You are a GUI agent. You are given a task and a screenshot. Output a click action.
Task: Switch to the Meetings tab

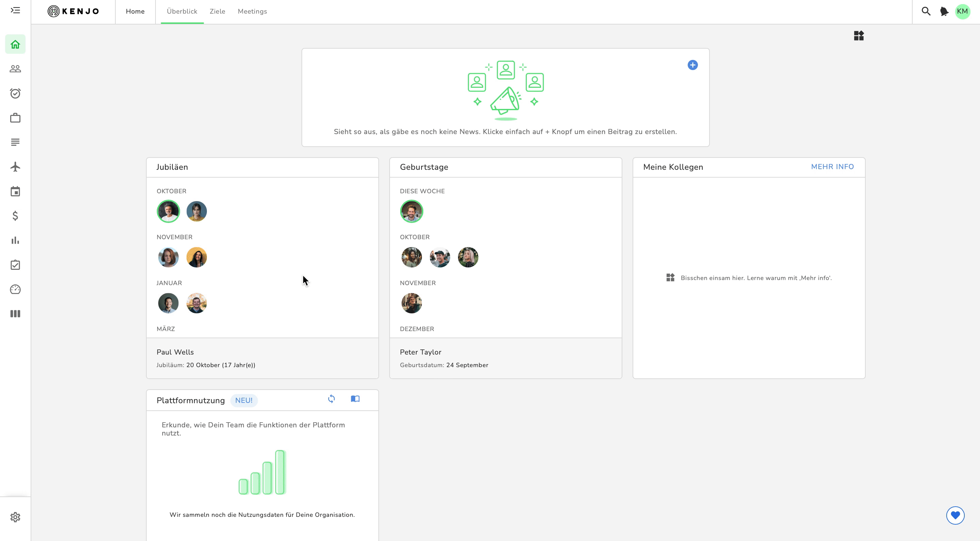click(252, 12)
